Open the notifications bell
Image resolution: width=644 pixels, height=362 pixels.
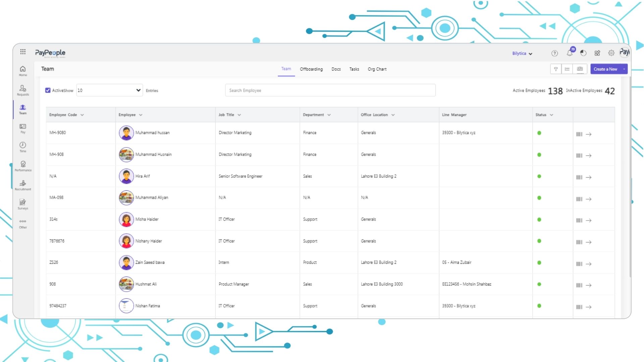[x=570, y=53]
